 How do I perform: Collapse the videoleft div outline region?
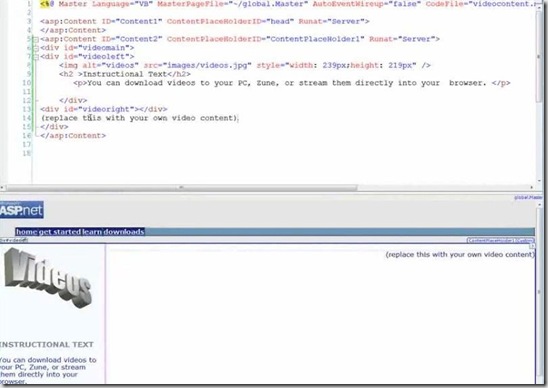(x=35, y=57)
